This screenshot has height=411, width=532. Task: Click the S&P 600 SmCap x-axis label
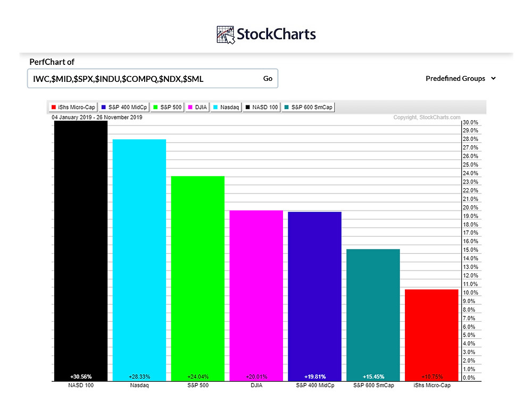pyautogui.click(x=373, y=385)
